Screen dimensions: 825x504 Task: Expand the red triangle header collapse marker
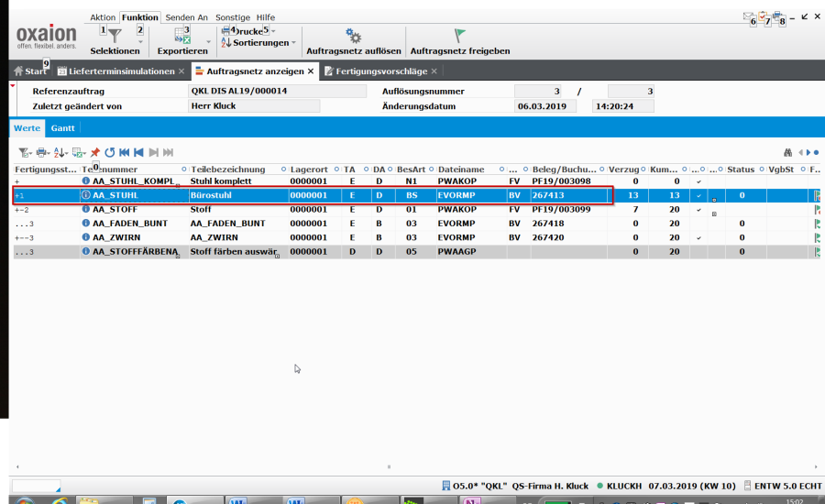coord(13,85)
